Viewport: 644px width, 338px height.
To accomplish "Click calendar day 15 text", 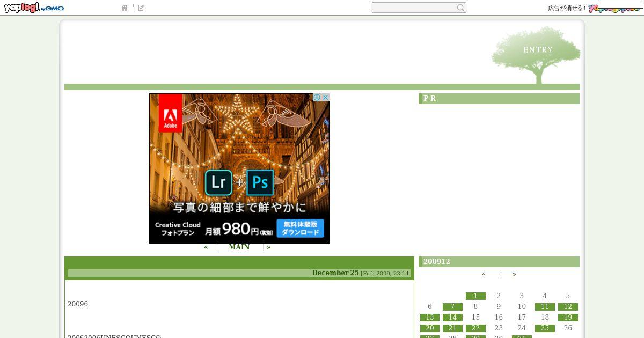I will tap(475, 318).
